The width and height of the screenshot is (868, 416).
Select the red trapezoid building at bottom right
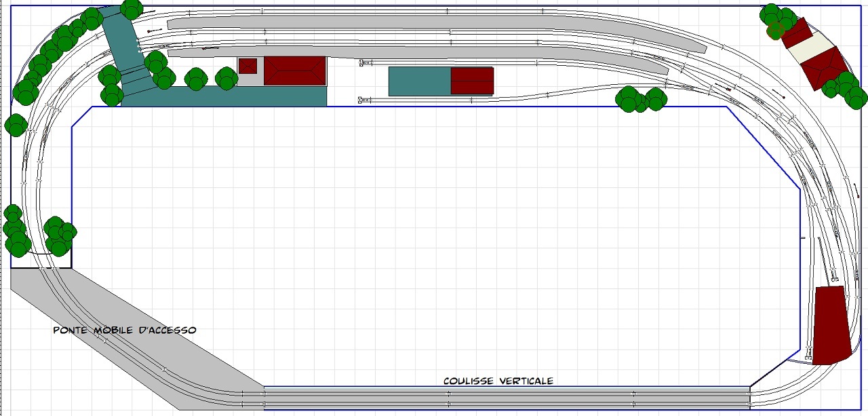(831, 325)
